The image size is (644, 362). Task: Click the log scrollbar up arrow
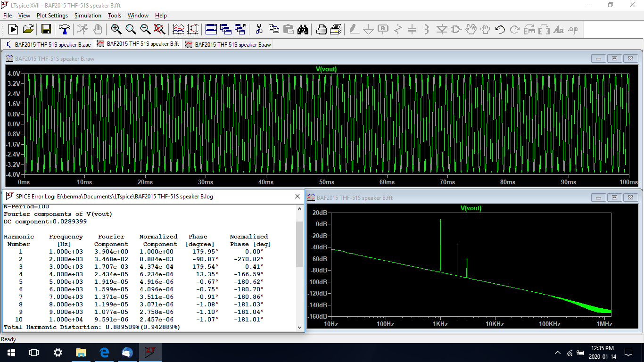[299, 209]
